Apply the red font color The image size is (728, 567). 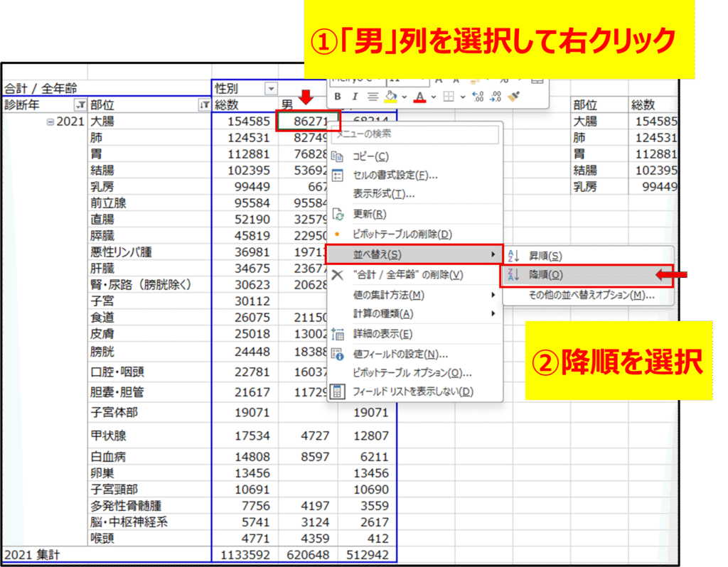(x=419, y=97)
